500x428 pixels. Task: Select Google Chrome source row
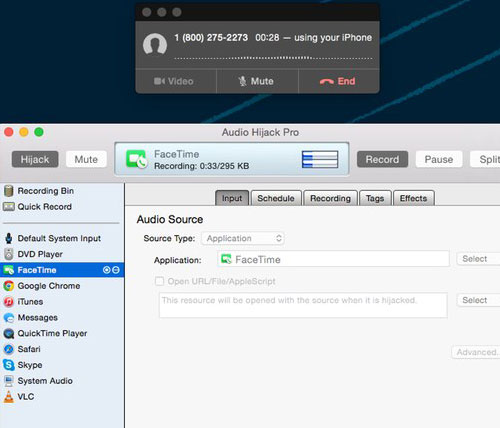62,286
